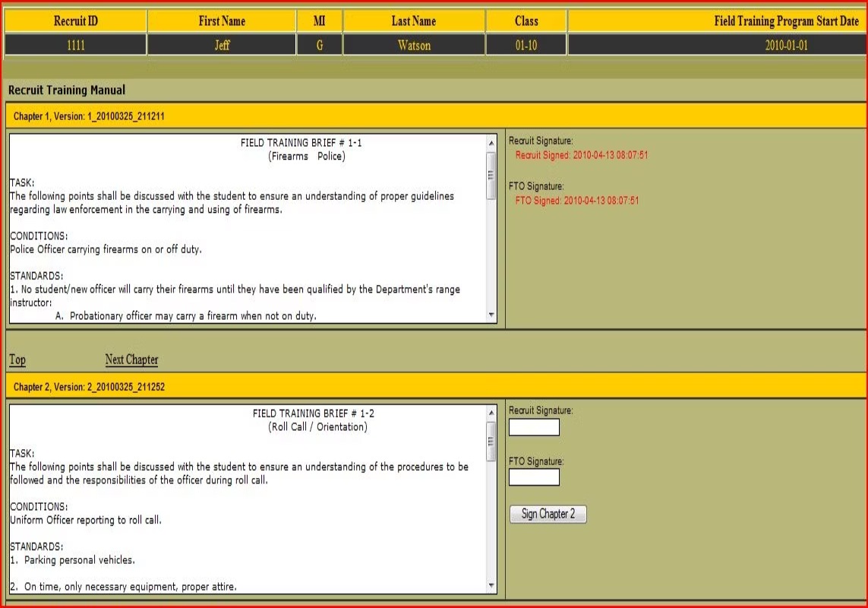Click Chapter 1 Recruit Signature label
The width and height of the screenshot is (868, 608).
pos(541,141)
